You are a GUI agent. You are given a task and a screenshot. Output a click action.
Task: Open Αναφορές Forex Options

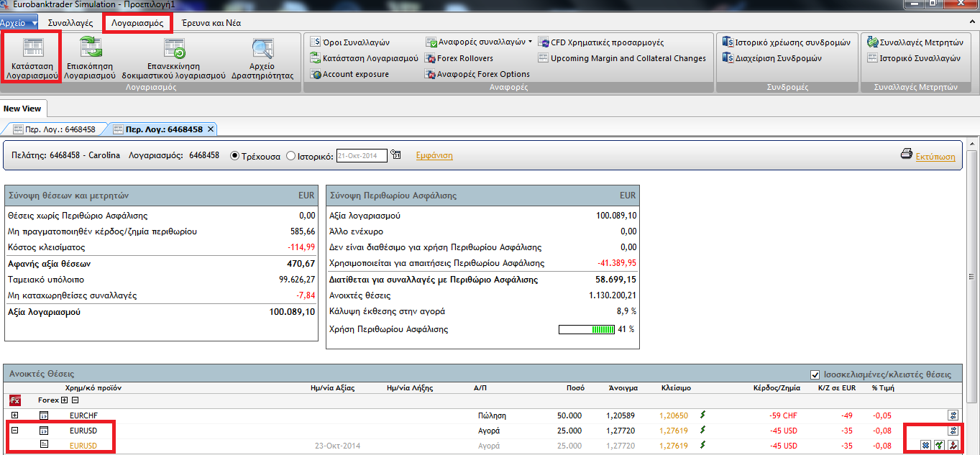(477, 74)
